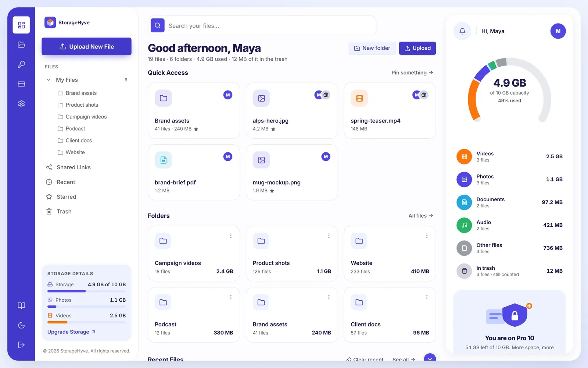Open the folder icon in left rail
The height and width of the screenshot is (368, 588).
pyautogui.click(x=21, y=45)
